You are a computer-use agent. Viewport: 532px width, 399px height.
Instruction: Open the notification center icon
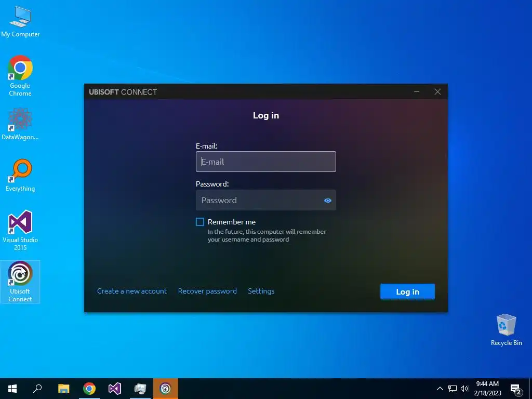point(516,390)
